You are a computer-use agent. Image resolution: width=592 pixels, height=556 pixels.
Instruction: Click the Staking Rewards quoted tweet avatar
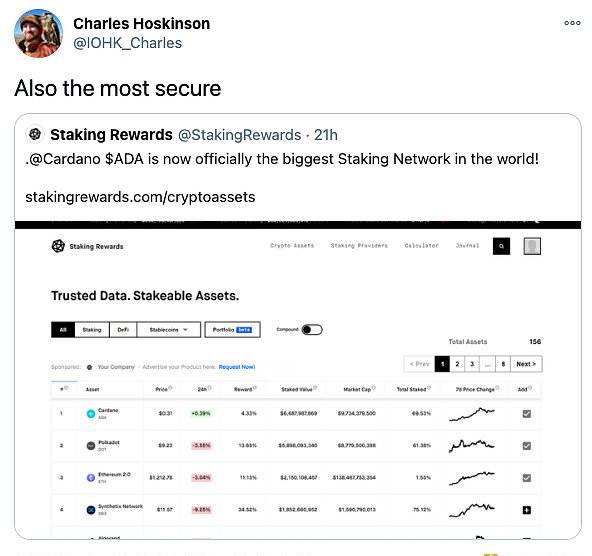pos(35,134)
